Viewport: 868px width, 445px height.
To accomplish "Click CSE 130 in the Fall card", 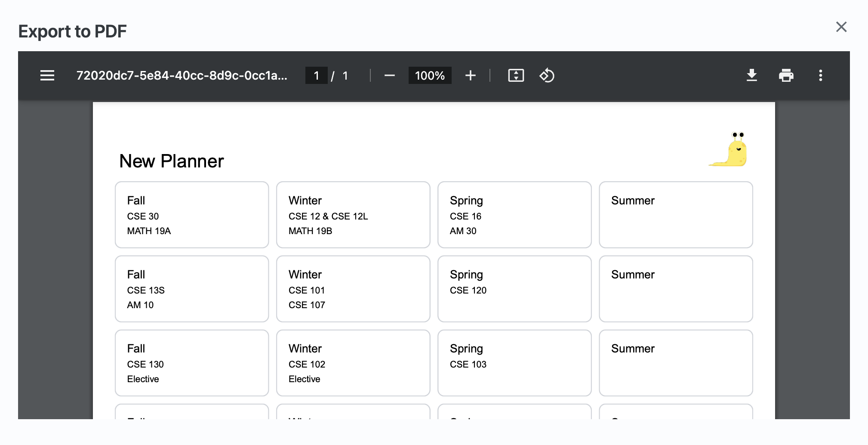I will pos(145,365).
